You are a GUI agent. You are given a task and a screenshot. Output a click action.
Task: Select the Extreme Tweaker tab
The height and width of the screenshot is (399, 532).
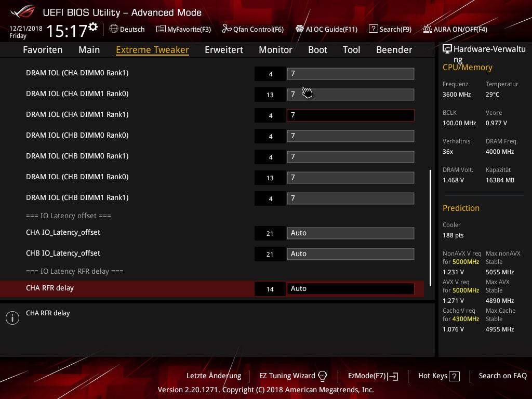[x=152, y=50]
